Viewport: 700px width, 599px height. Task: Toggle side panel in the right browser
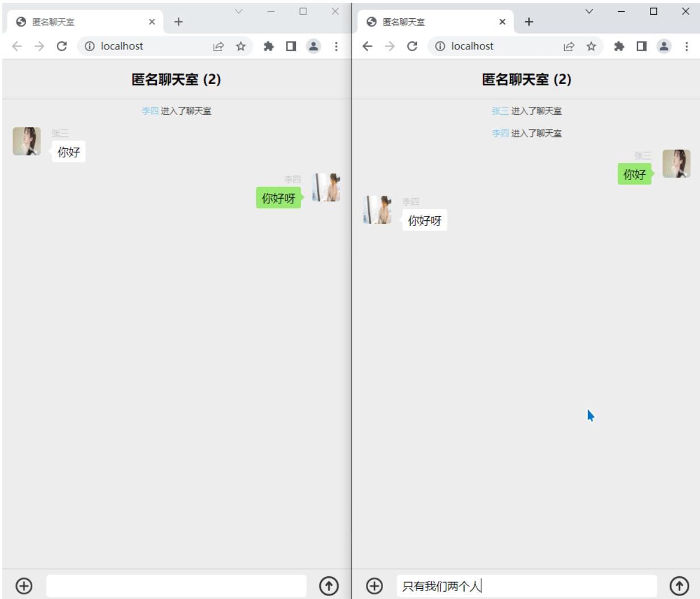pos(641,47)
